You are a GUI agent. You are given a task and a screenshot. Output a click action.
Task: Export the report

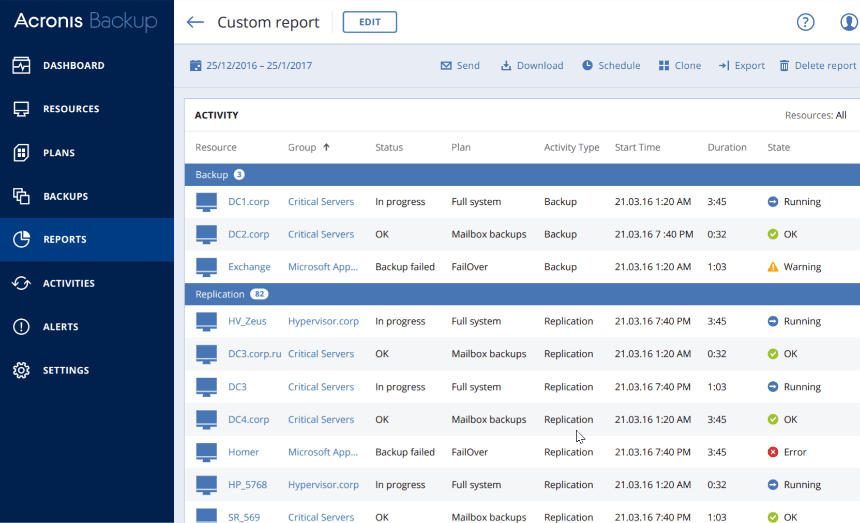(741, 66)
